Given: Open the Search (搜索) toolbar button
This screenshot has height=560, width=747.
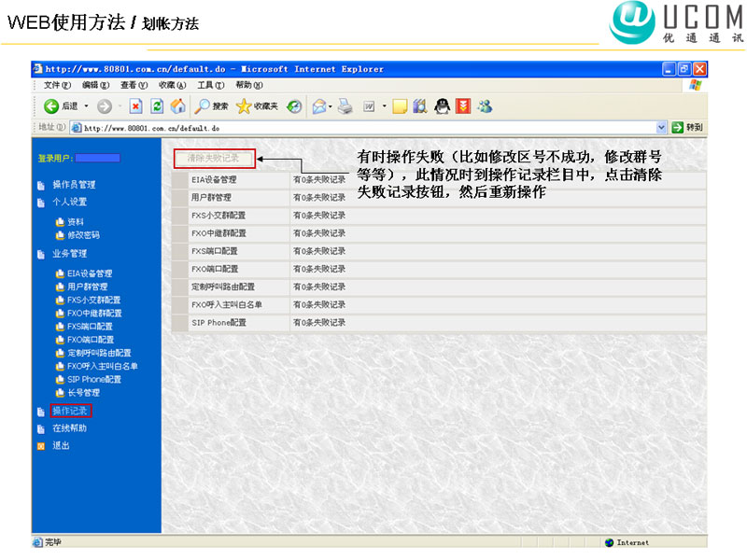Looking at the screenshot, I should [x=212, y=106].
